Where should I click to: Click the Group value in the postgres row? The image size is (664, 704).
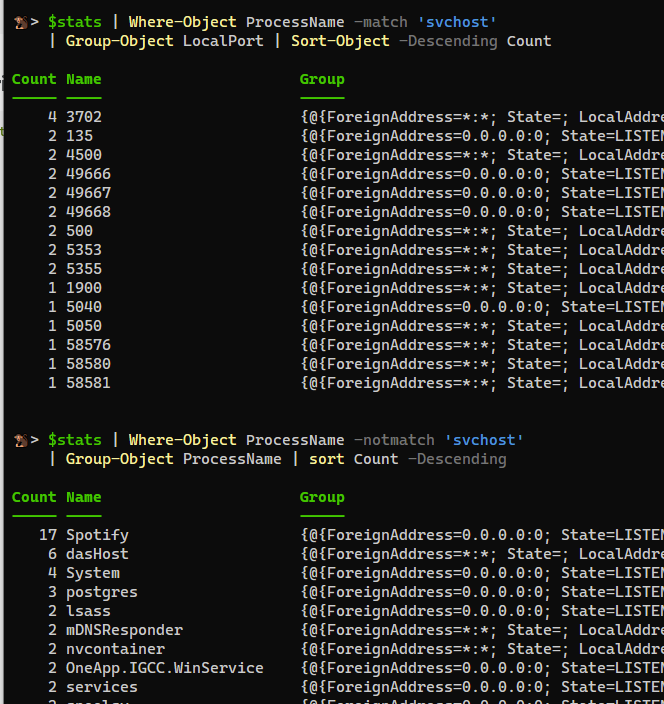(482, 592)
